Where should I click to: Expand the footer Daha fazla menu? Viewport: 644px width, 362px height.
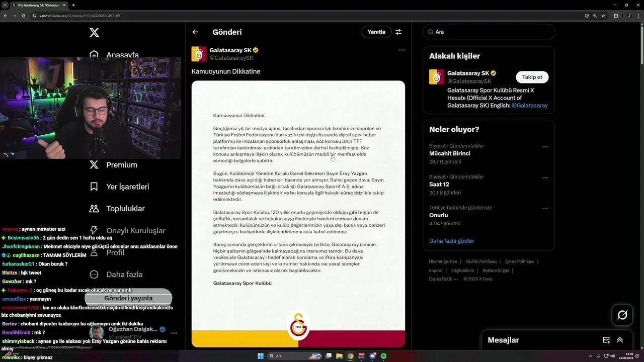click(x=443, y=279)
